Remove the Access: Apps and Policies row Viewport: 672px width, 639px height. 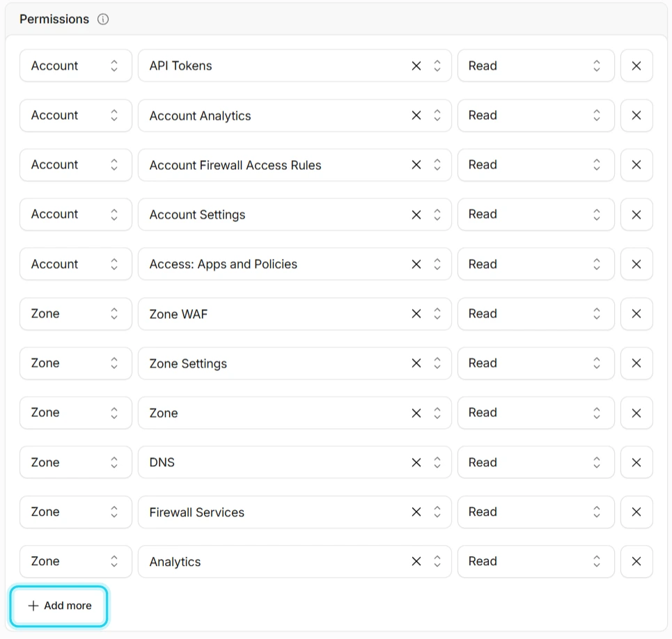pos(636,264)
